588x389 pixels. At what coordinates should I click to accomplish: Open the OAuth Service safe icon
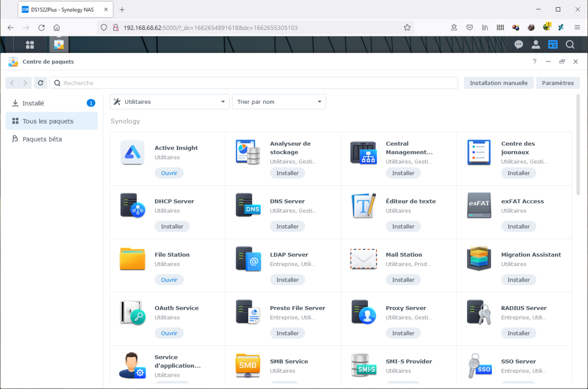coord(132,313)
